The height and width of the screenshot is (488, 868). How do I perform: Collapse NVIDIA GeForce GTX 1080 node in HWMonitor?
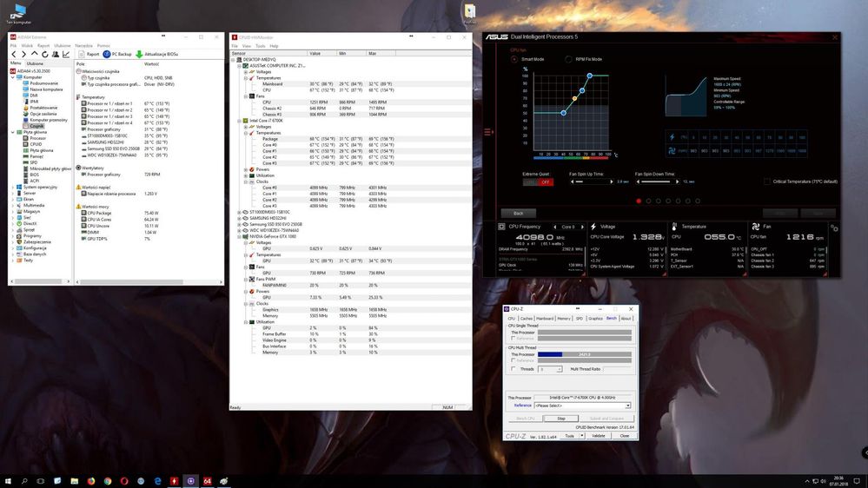click(240, 236)
